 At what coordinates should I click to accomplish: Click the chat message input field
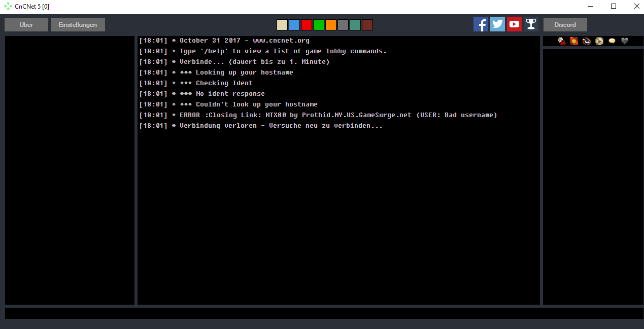(x=324, y=313)
